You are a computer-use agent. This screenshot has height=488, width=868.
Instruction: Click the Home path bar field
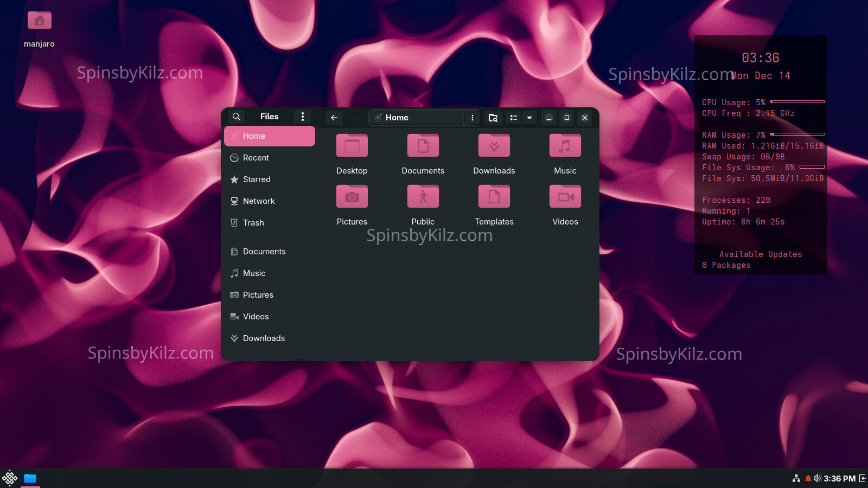coord(417,118)
